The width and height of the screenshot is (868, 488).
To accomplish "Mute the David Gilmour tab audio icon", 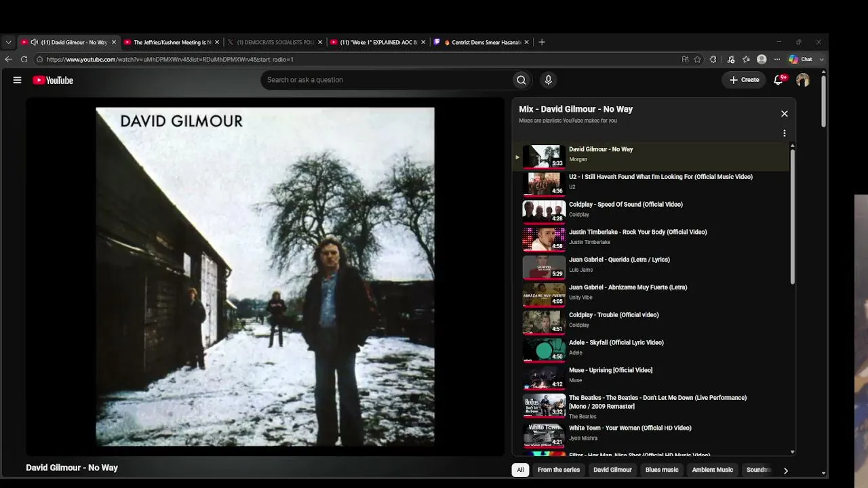I will (x=34, y=42).
